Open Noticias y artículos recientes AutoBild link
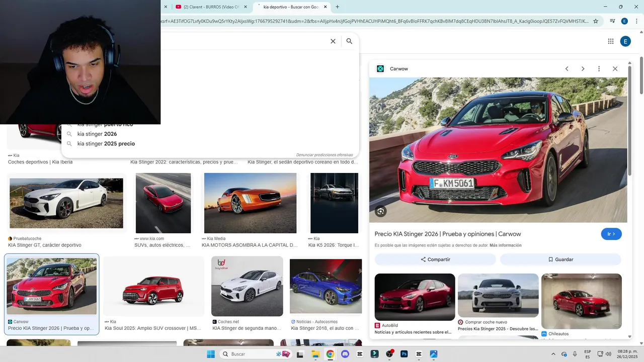Viewport: 644px width, 362px height. [413, 332]
